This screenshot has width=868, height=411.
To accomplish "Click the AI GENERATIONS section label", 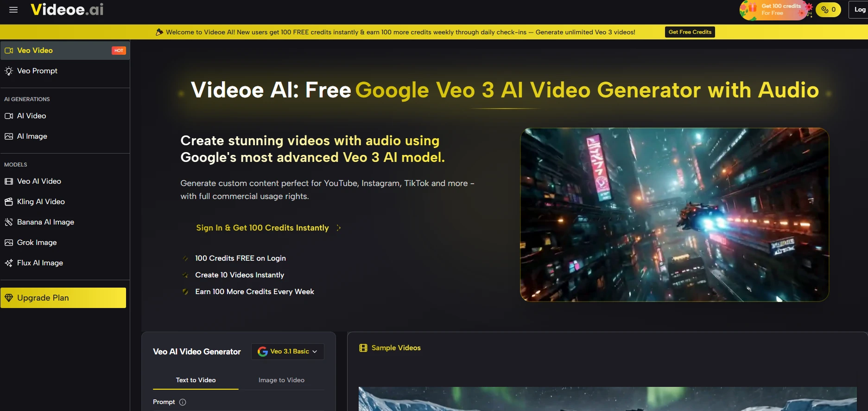I will [27, 99].
